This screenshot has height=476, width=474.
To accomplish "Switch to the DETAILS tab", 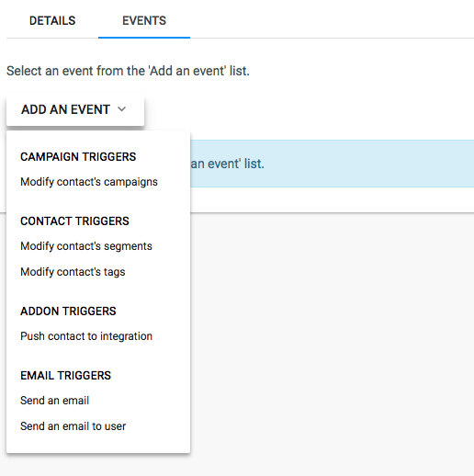I will (52, 21).
